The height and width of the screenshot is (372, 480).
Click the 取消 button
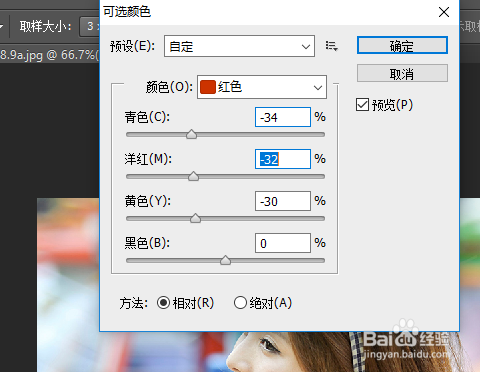pos(402,73)
